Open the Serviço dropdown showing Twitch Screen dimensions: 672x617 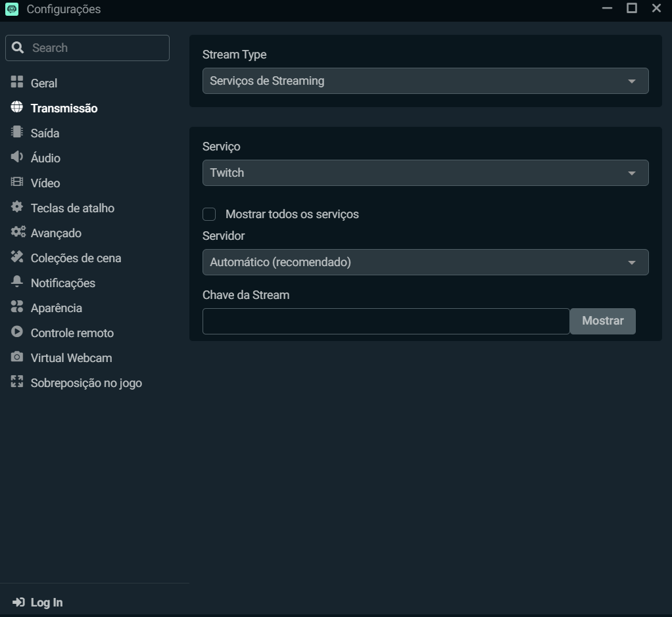tap(425, 173)
